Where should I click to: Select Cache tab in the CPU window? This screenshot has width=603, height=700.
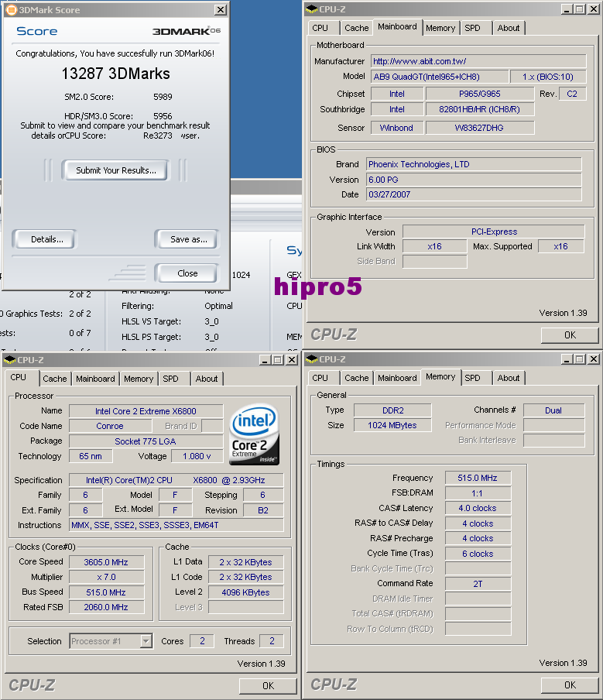55,379
